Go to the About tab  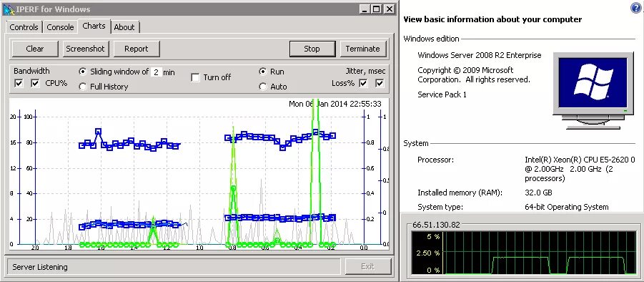[124, 27]
